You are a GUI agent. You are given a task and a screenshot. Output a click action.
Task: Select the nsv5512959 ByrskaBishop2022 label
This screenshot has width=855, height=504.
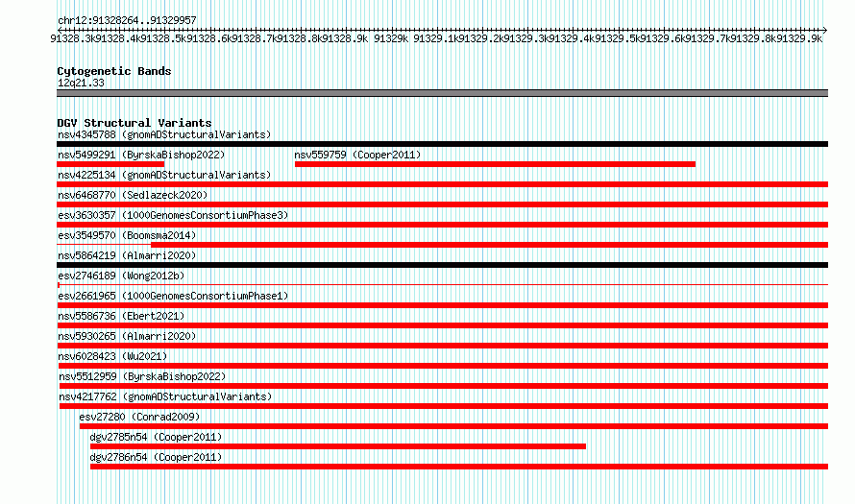click(142, 376)
